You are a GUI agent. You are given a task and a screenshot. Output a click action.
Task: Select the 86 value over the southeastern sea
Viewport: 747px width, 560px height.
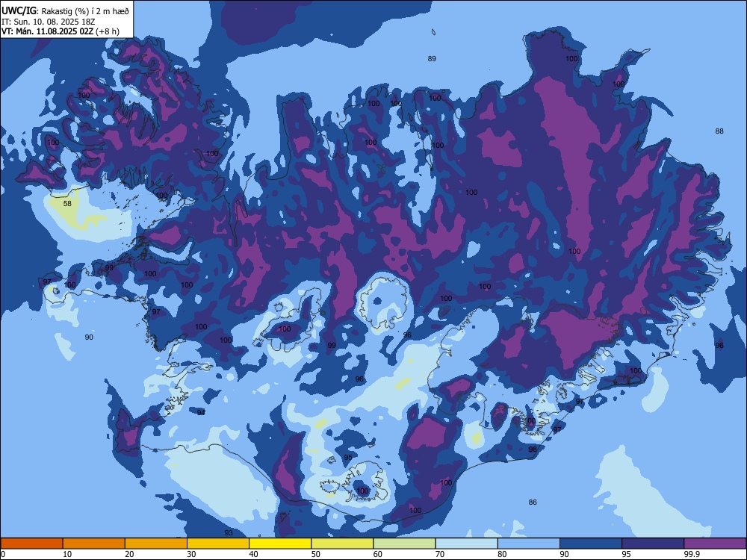533,502
